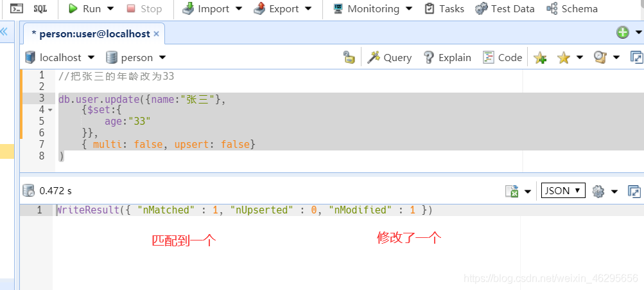The height and width of the screenshot is (290, 644).
Task: Click the database icon beside 0.472 s
Action: [x=29, y=191]
